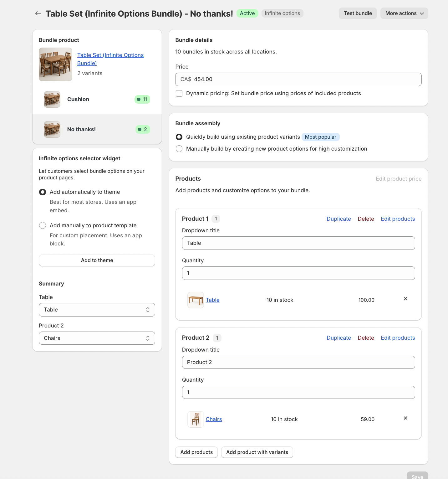Open the More actions dropdown
Screen dimensions: 448x479
point(404,13)
